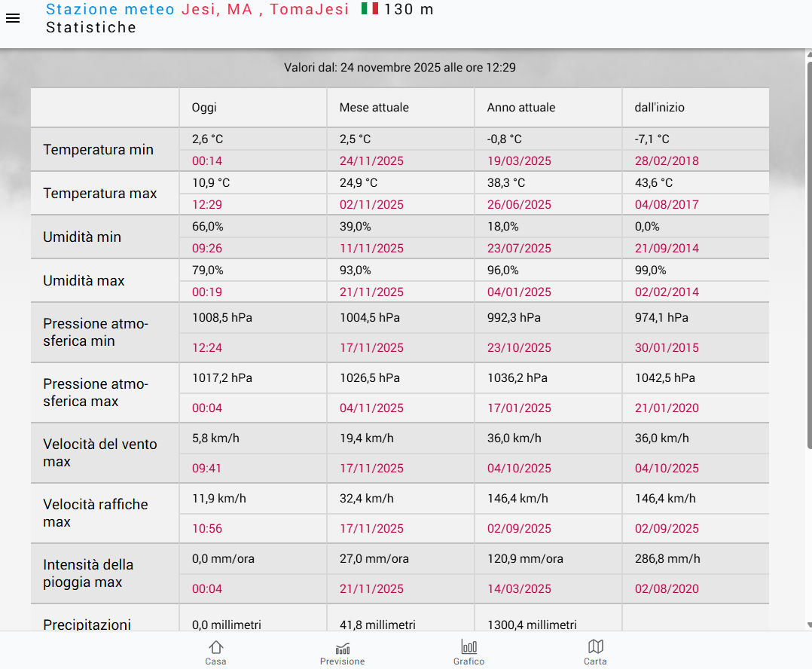Click the 04/08/2017 max temperature date

tap(667, 204)
